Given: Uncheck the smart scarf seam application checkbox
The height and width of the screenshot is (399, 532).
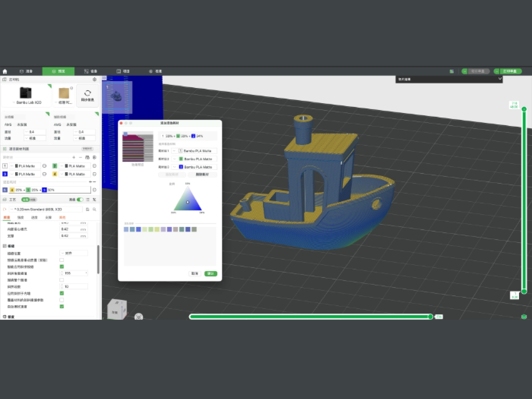Looking at the screenshot, I should click(62, 266).
